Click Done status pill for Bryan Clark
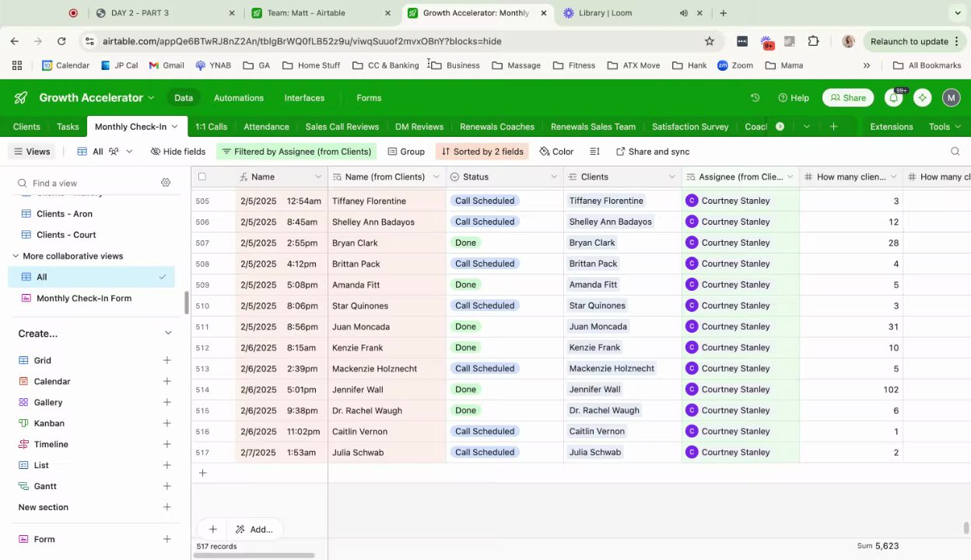Screen dimensions: 971x560 tap(465, 243)
